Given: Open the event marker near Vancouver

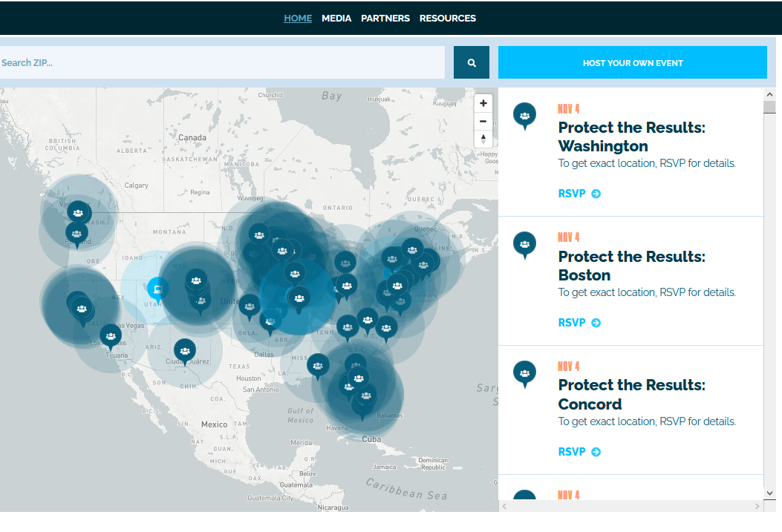Looking at the screenshot, I should click(78, 213).
